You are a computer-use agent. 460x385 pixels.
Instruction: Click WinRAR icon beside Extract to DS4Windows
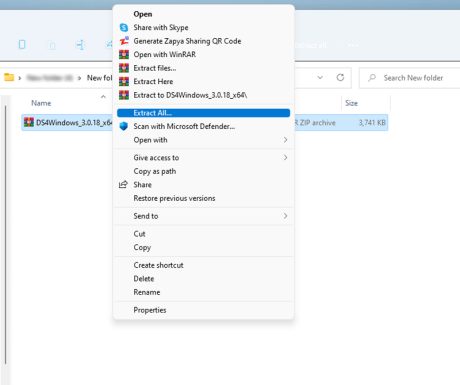(124, 95)
